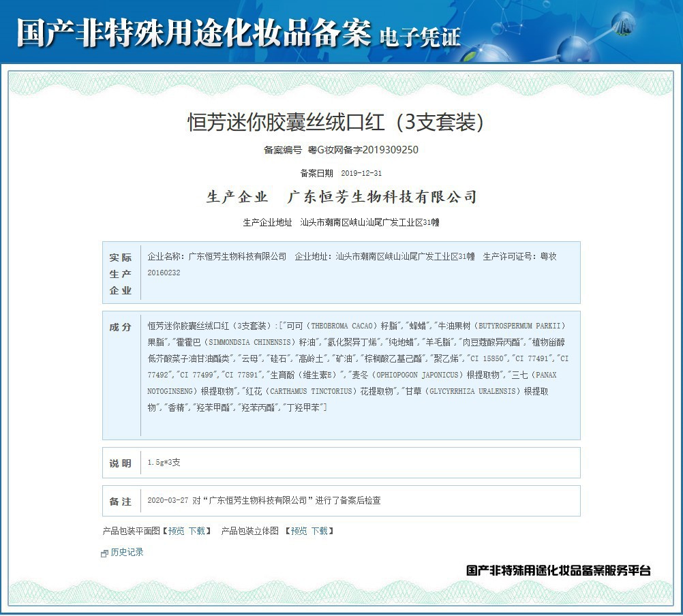Download the 产品包装平面图
The height and width of the screenshot is (616, 683).
(x=196, y=531)
